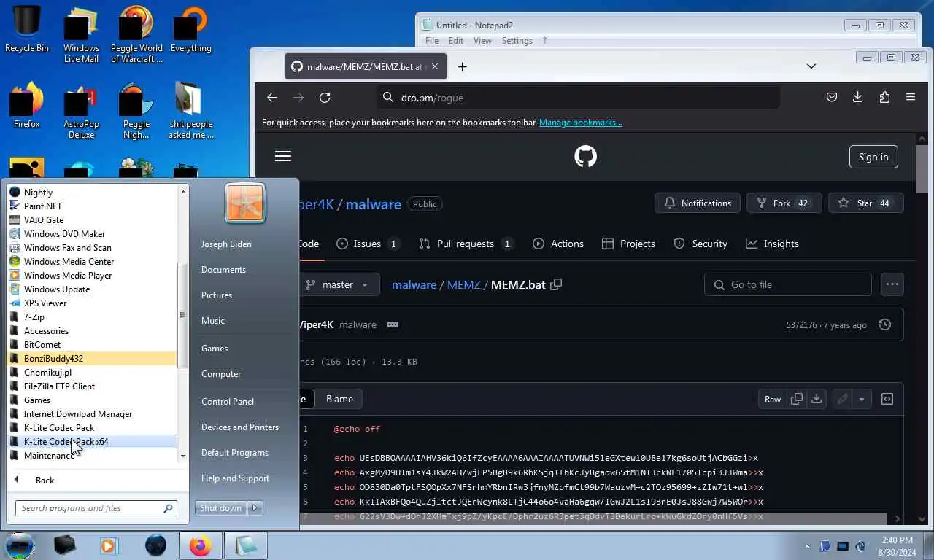Click the Firefox back arrow
This screenshot has width=934, height=560.
point(272,97)
